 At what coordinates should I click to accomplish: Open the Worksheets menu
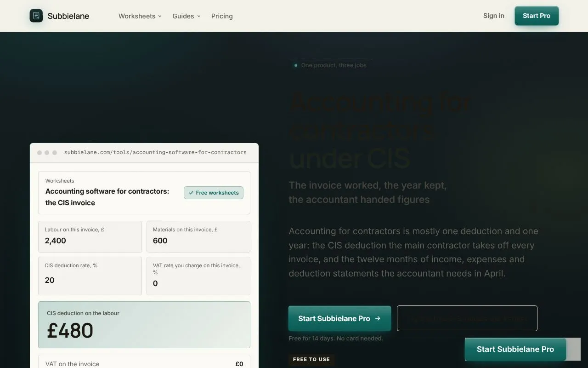click(x=140, y=16)
